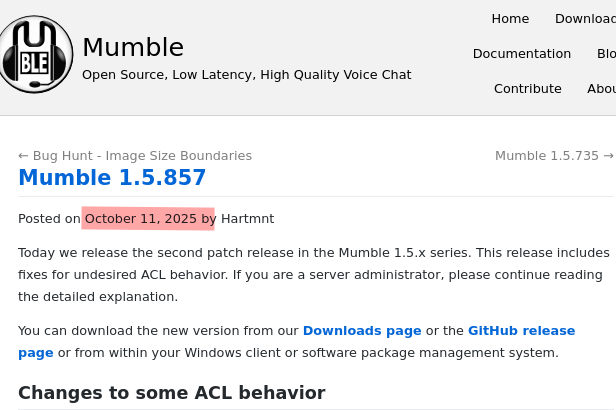Click the highlighted date October 11, 2025
Screen dimensions: 616x410
[x=141, y=219]
